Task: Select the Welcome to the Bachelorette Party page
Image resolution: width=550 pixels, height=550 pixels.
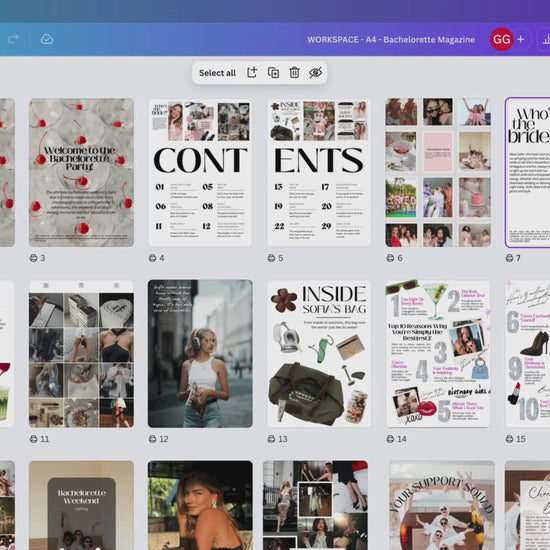Action: (81, 173)
